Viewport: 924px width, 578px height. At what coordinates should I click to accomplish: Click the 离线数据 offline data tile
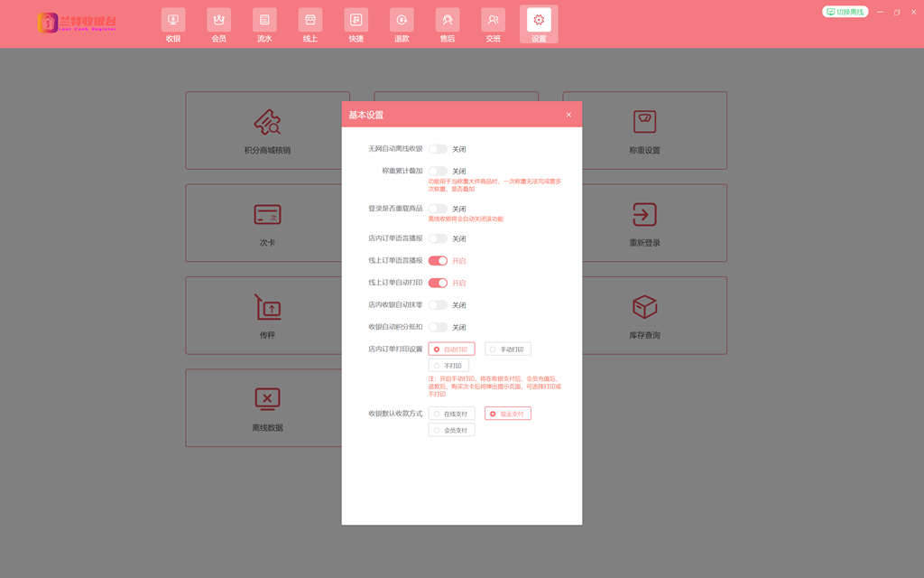(267, 407)
